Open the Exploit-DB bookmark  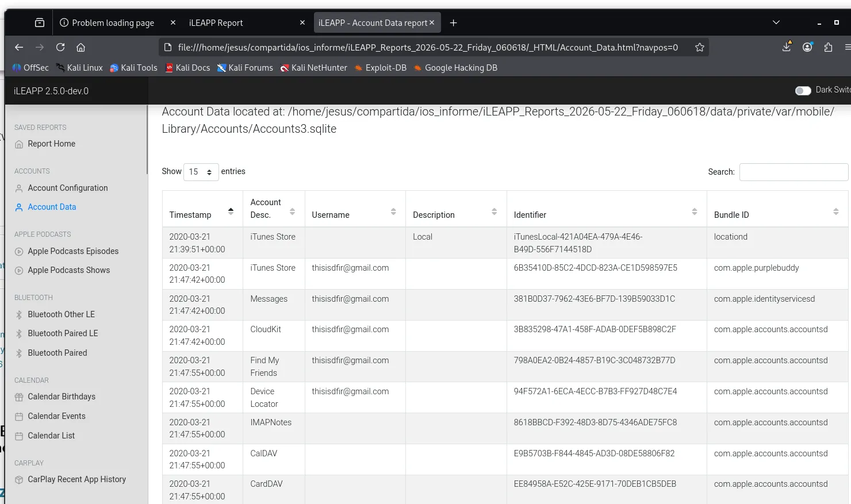click(381, 68)
